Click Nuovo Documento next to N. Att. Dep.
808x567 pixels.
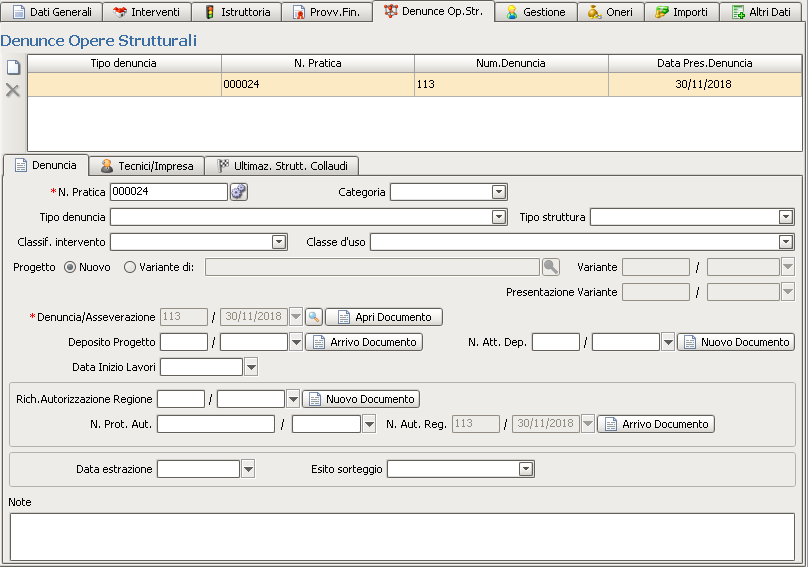click(x=735, y=342)
